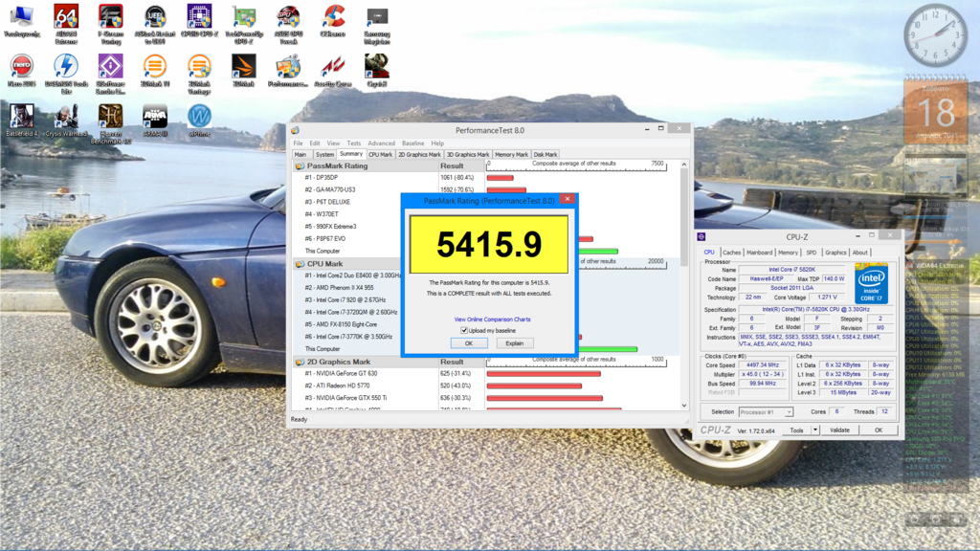Open the PerformanceTest desktop shortcut
The width and height of the screenshot is (980, 551).
(x=288, y=70)
